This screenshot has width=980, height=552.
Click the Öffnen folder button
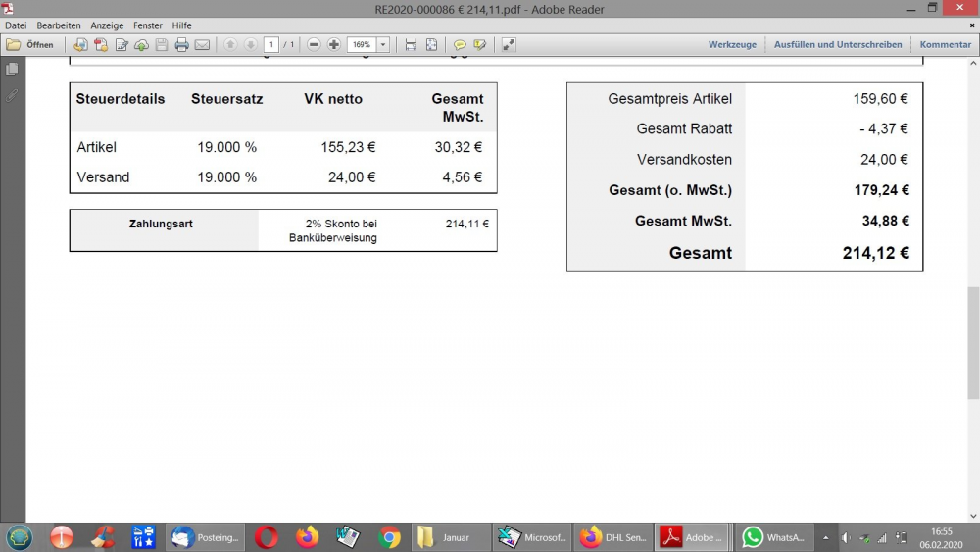[30, 44]
